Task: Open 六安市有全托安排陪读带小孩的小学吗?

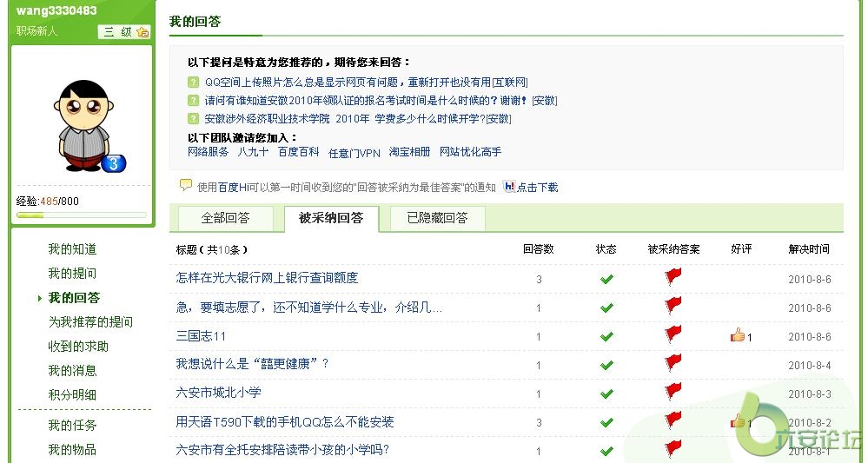Action: (x=282, y=450)
